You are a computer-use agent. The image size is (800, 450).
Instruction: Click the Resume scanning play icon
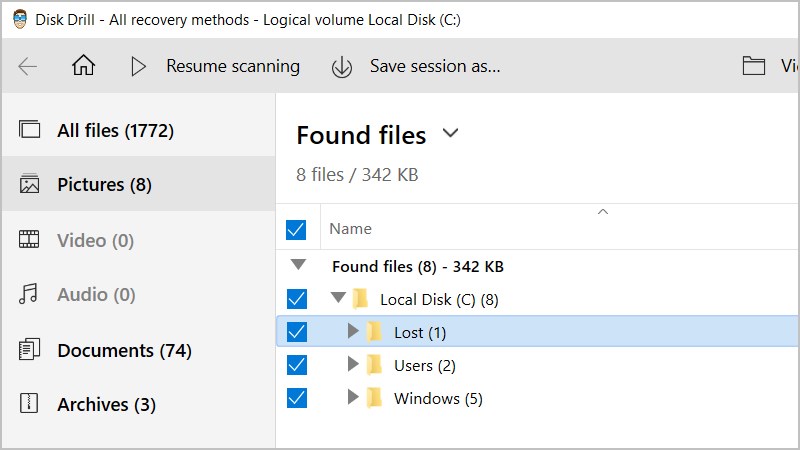(138, 66)
